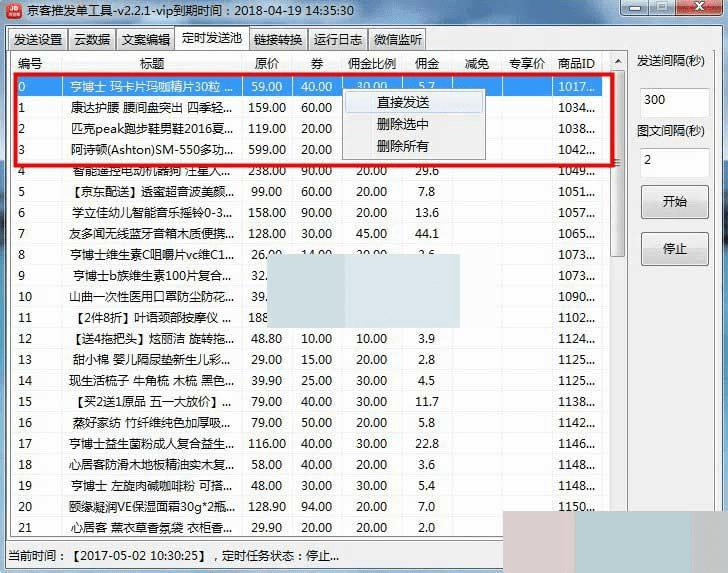
Task: Sort by the 佣金比例 column header
Action: point(372,63)
